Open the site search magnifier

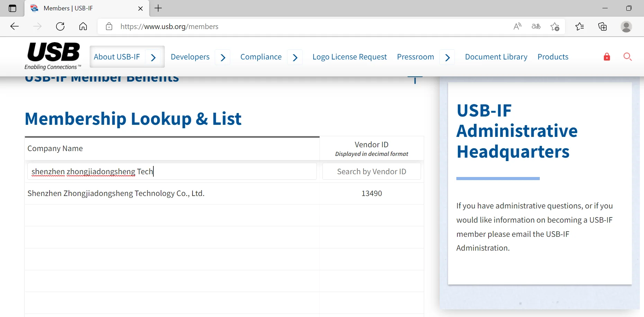[x=628, y=57]
